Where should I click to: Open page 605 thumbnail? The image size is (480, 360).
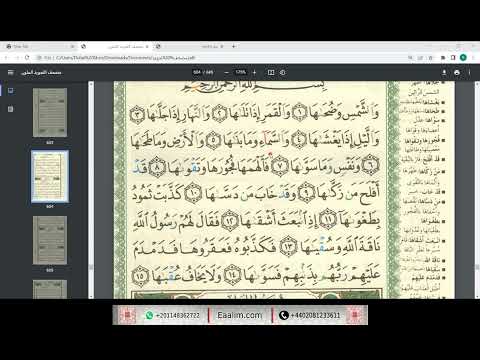(50, 240)
